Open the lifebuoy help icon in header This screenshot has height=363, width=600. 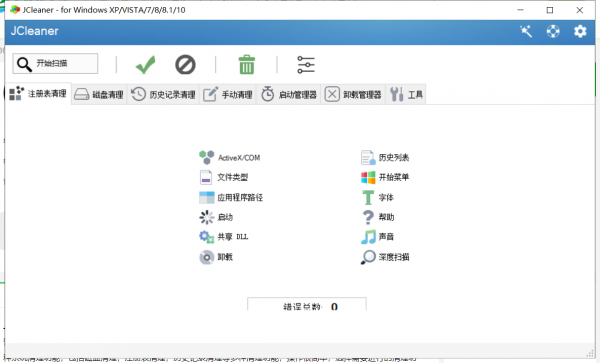(x=553, y=31)
